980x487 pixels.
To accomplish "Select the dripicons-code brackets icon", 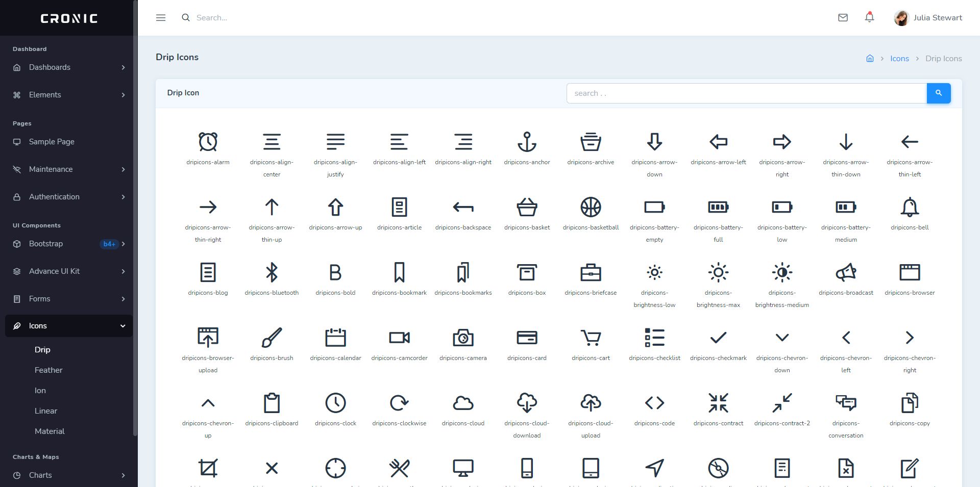I will (654, 403).
